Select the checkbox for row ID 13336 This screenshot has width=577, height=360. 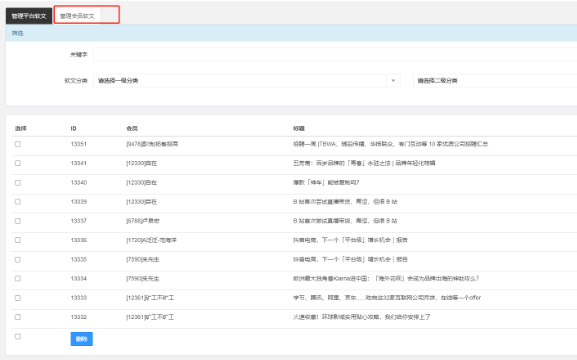18,240
